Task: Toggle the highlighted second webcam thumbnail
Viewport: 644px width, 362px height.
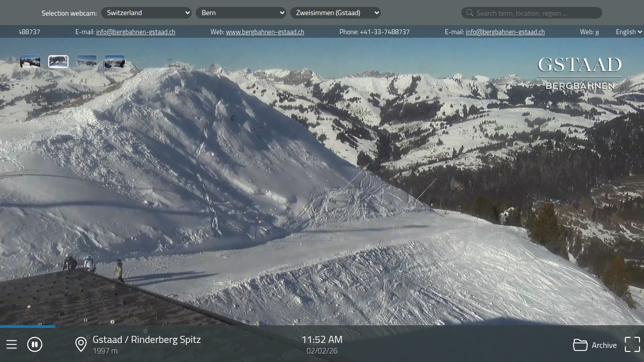Action: pyautogui.click(x=58, y=61)
